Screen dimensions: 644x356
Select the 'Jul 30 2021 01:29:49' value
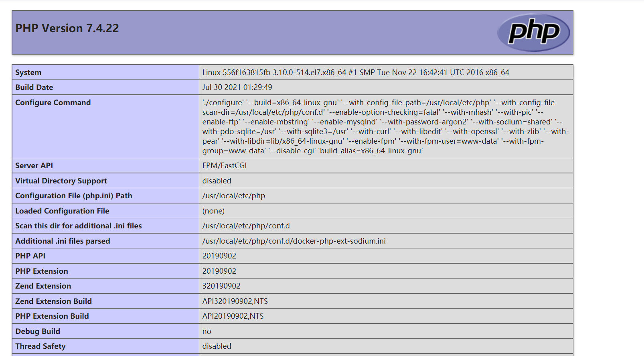click(x=237, y=87)
